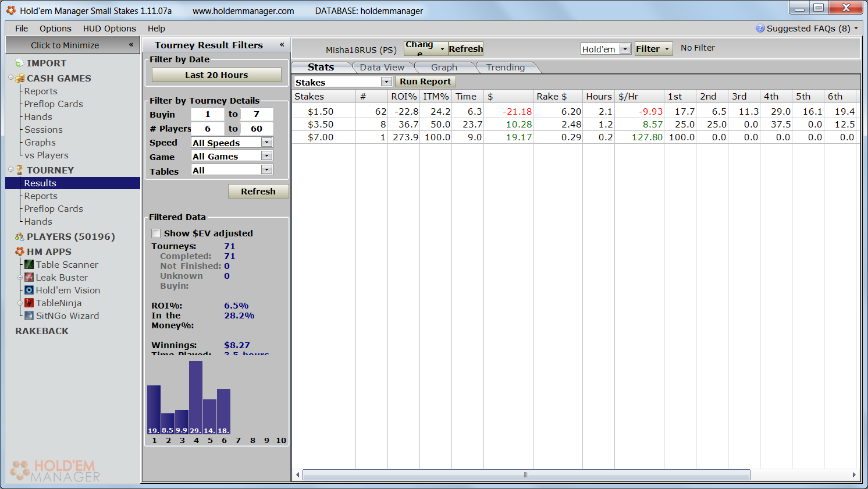This screenshot has height=489, width=868.
Task: Open the TableNinja app icon
Action: click(x=29, y=303)
